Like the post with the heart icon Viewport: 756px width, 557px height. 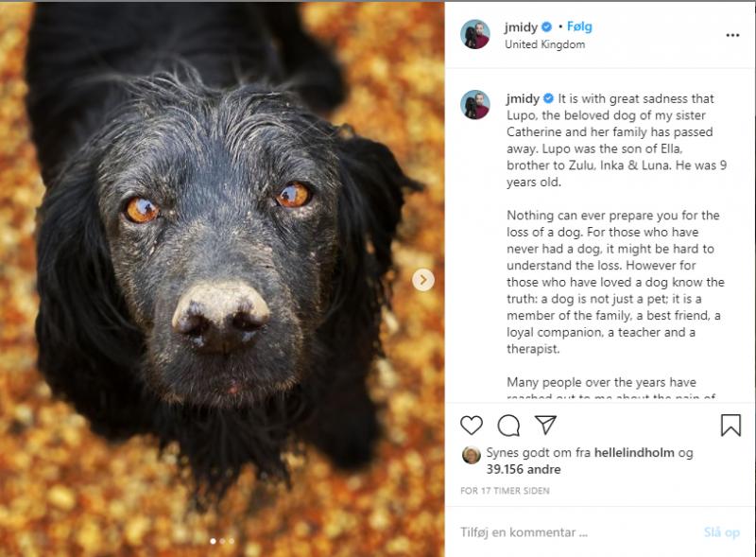point(471,426)
